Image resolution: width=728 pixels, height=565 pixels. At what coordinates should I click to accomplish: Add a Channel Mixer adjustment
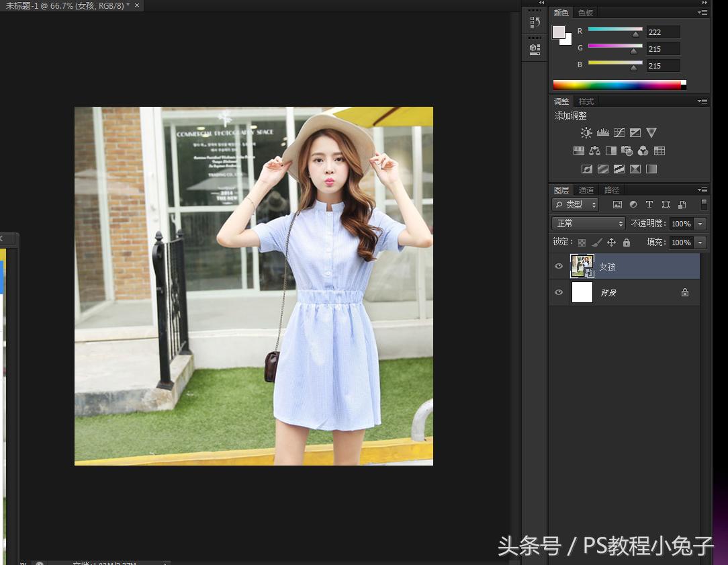pyautogui.click(x=643, y=151)
